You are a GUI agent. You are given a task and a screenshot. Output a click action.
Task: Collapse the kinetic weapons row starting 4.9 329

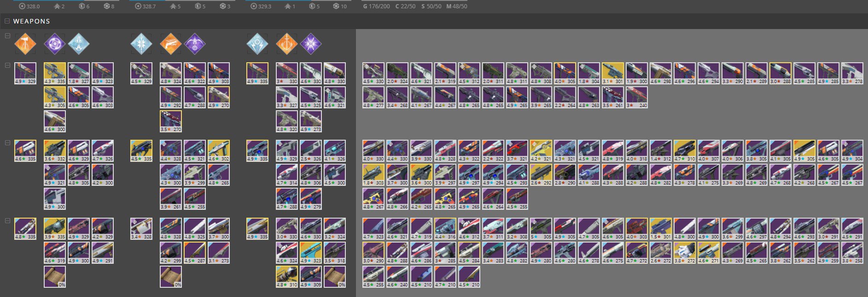[7, 65]
